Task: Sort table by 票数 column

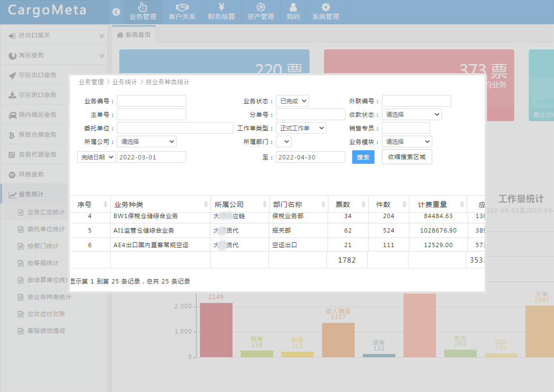Action: [x=348, y=204]
